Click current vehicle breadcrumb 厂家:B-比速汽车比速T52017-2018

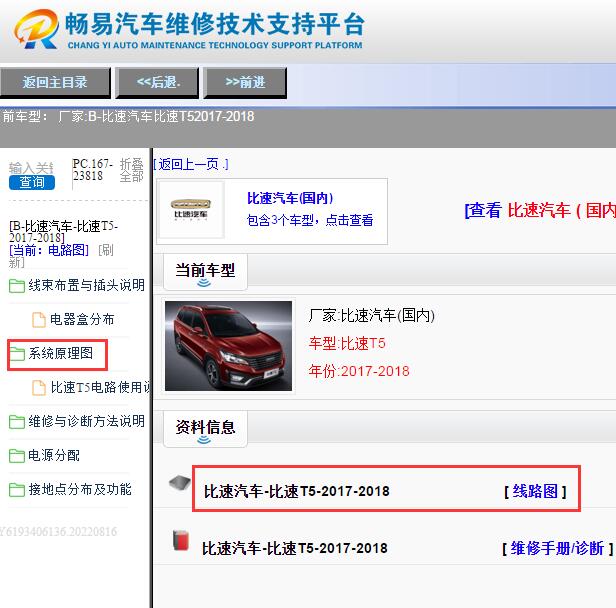click(156, 117)
